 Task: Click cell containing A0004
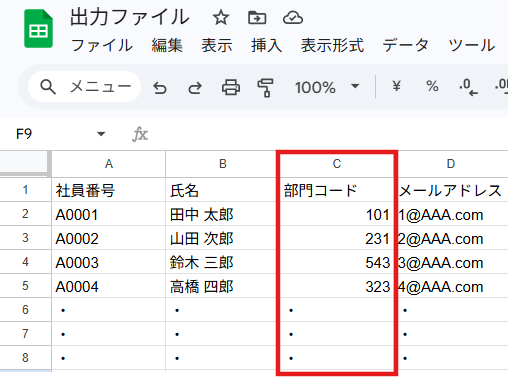pyautogui.click(x=109, y=286)
